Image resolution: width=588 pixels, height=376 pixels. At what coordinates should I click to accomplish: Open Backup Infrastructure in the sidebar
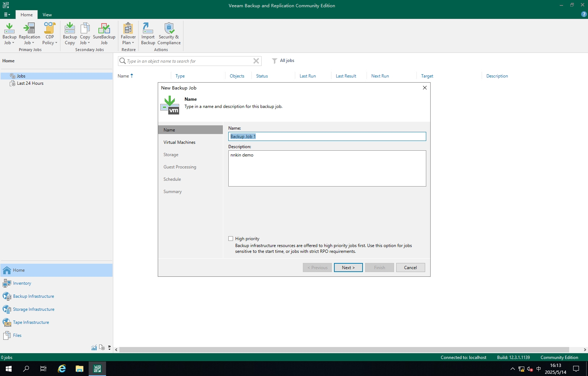(33, 296)
